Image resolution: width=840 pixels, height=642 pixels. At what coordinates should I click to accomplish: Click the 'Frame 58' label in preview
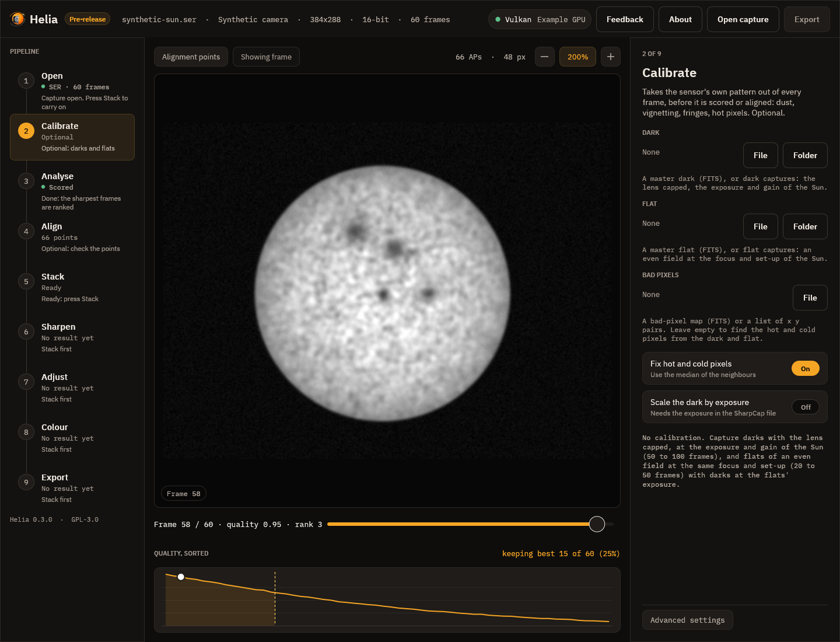184,494
